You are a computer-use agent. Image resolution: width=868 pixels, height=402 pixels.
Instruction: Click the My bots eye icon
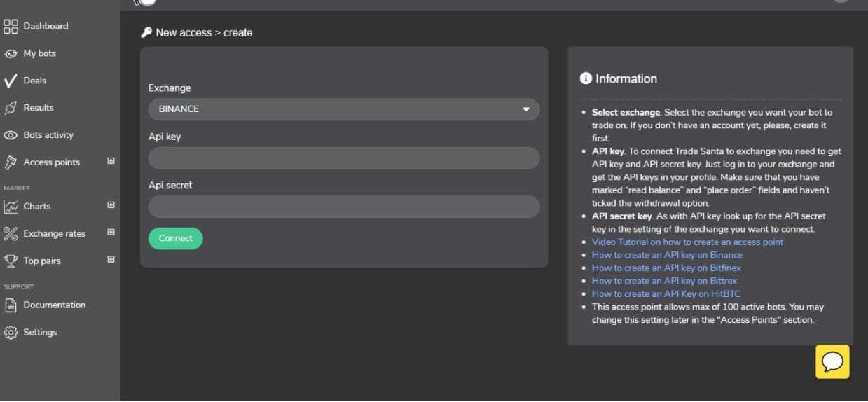(x=11, y=54)
